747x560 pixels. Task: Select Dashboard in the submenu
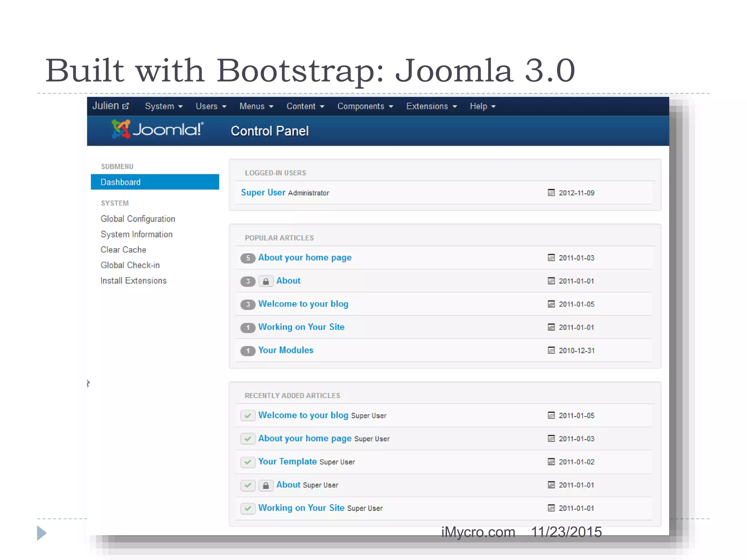(155, 182)
